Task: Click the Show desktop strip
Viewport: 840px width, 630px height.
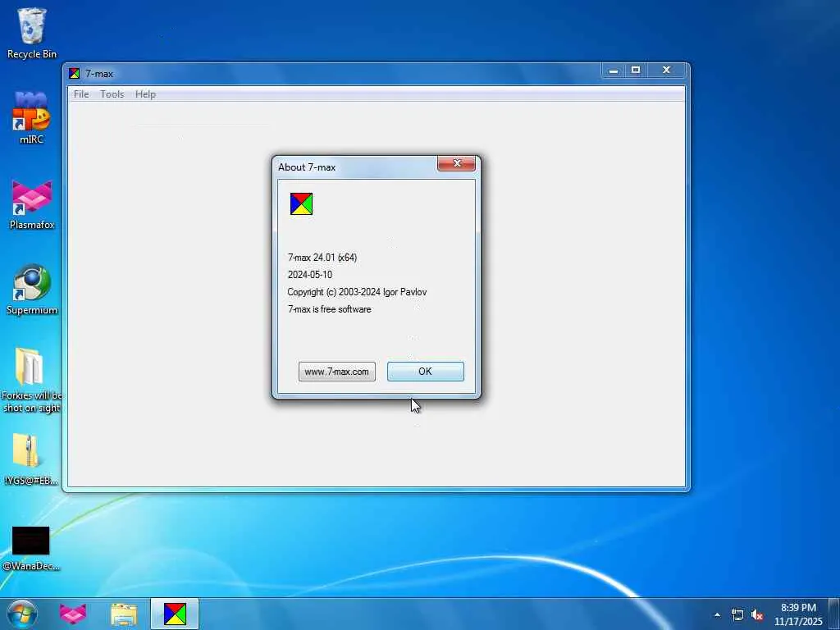Action: coord(834,614)
